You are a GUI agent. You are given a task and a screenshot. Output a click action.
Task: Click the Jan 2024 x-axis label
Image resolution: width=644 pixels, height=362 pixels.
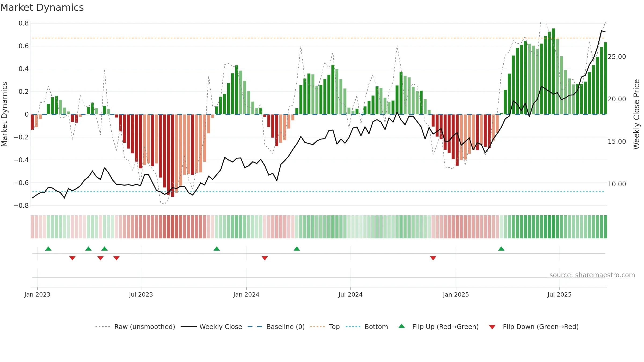pos(246,294)
